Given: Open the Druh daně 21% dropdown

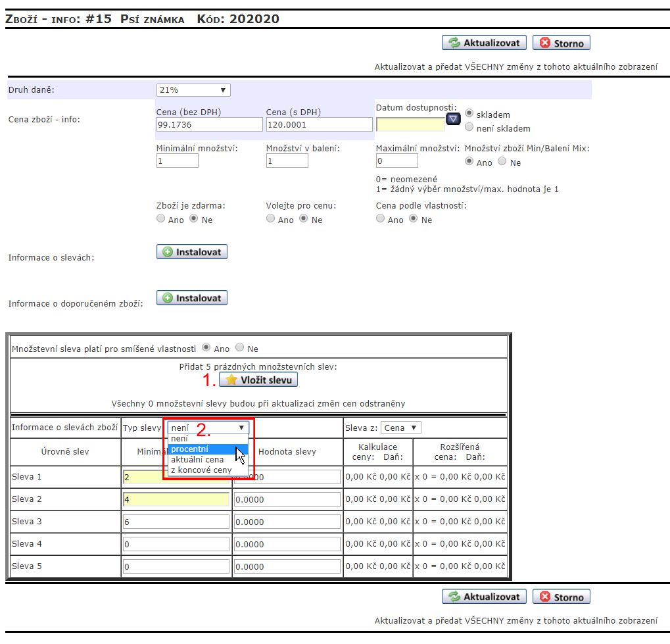Looking at the screenshot, I should click(x=193, y=90).
